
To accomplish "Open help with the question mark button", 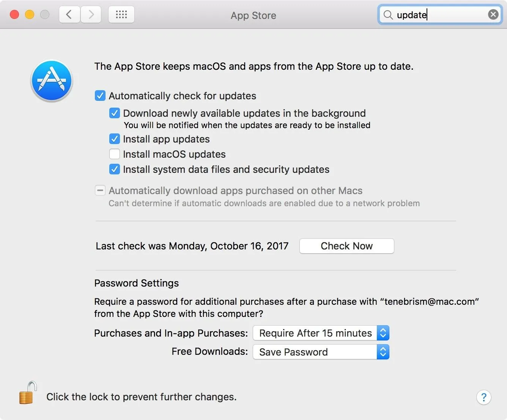I will [483, 397].
